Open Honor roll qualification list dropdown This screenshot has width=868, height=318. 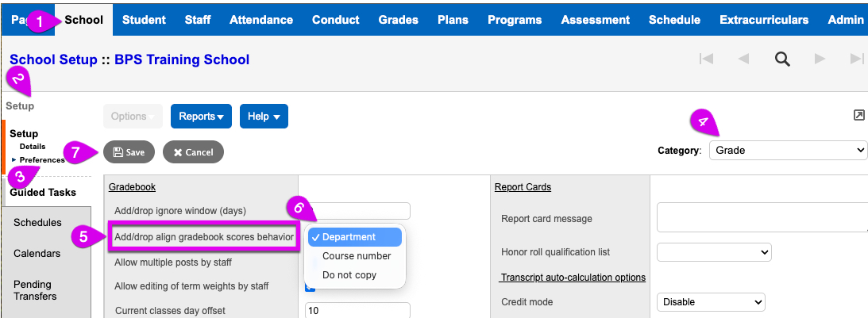click(714, 252)
